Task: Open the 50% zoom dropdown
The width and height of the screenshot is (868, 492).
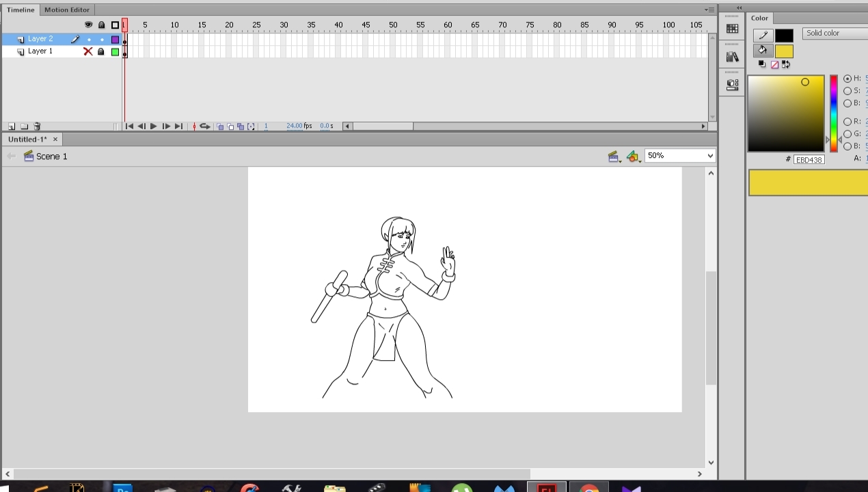Action: (680, 156)
